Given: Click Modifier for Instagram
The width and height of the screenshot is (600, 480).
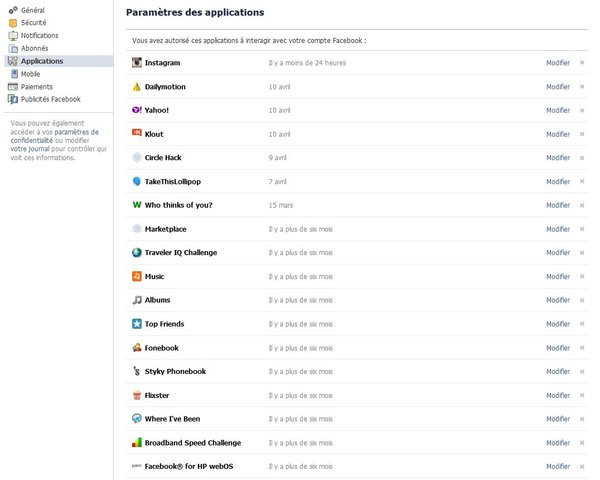Looking at the screenshot, I should tap(558, 63).
